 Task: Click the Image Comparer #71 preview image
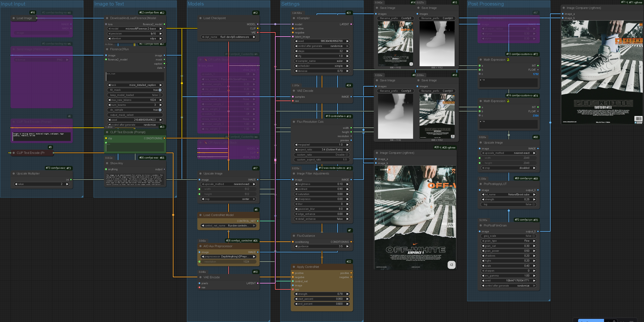point(602,72)
